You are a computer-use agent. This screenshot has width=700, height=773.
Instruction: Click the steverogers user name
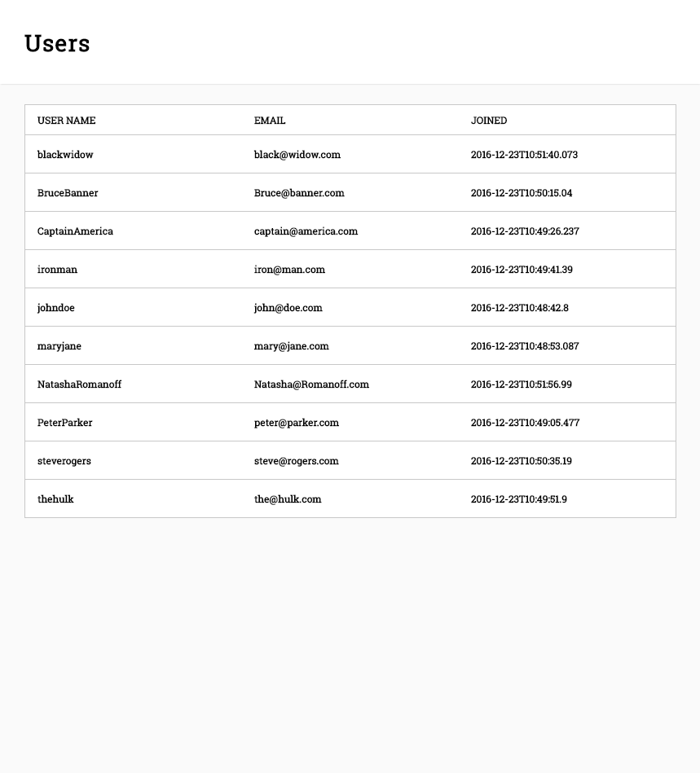tap(64, 461)
